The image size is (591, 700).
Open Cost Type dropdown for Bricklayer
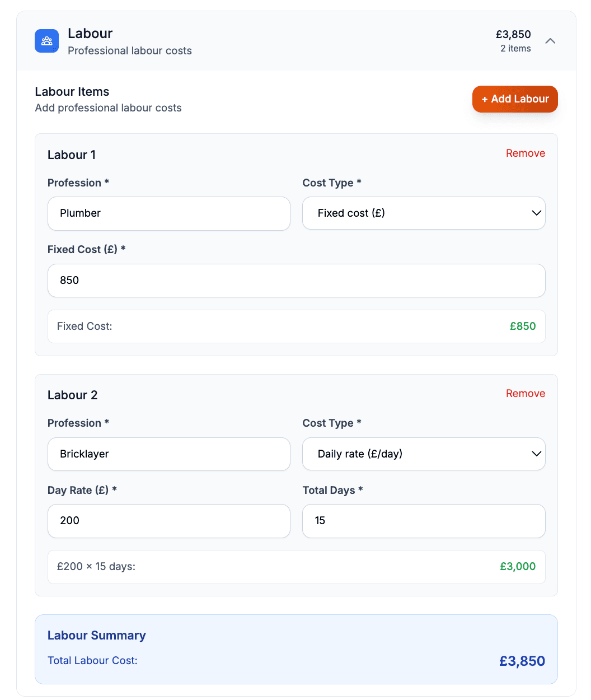tap(423, 454)
